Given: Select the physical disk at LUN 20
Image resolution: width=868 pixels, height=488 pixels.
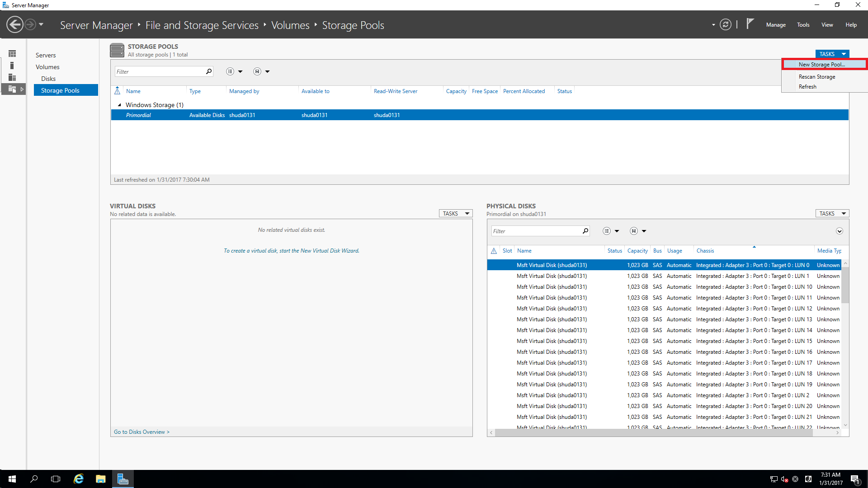Looking at the screenshot, I should [x=664, y=406].
